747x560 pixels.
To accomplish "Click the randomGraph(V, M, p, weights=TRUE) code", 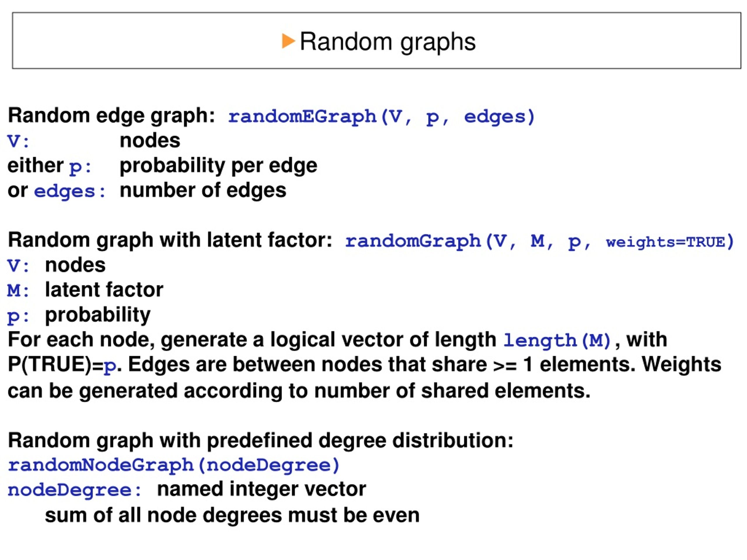I will pos(539,241).
